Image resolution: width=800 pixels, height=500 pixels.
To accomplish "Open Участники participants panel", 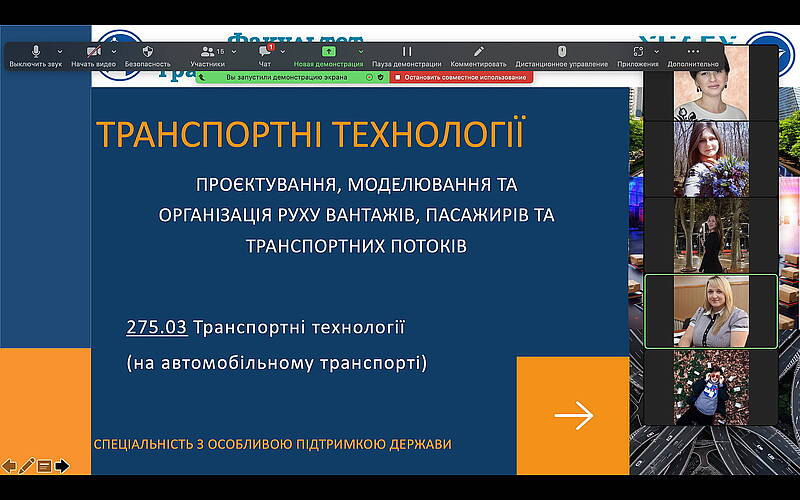I will click(x=208, y=56).
